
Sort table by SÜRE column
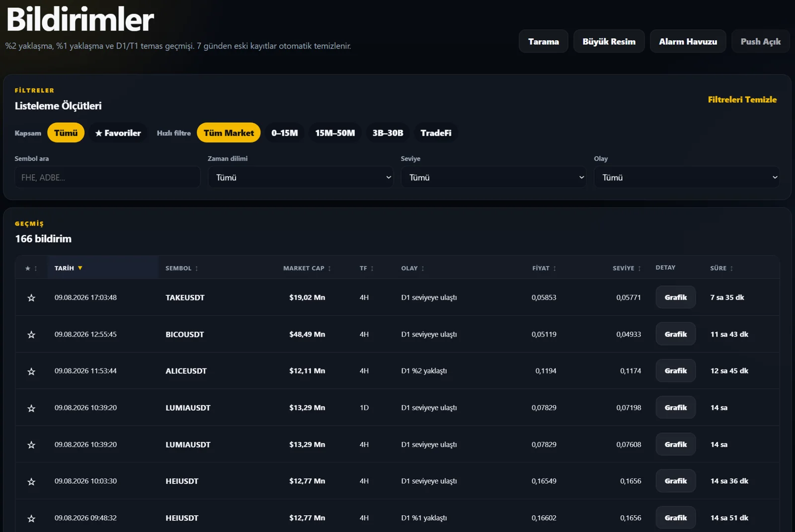coord(721,268)
